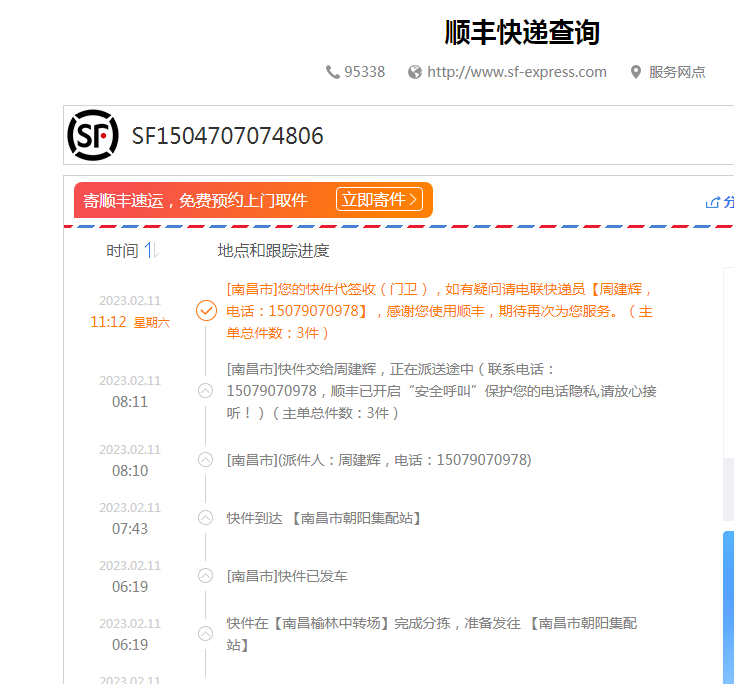
Task: Click the 正在派送途中 status text
Action: coord(432,369)
